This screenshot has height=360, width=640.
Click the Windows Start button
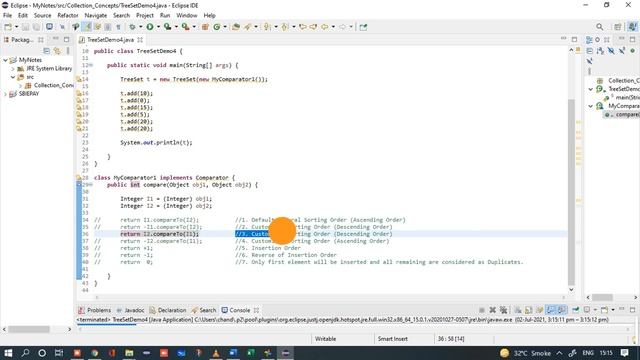(8, 353)
